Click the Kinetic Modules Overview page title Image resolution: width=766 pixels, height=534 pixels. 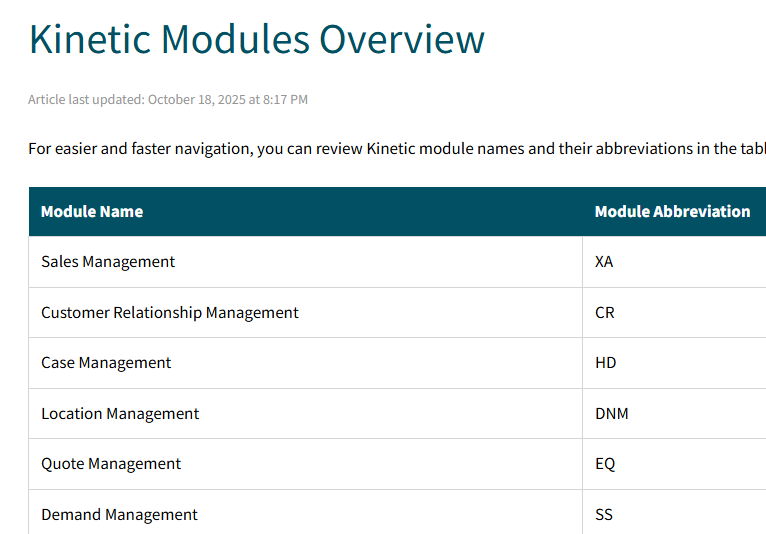coord(256,40)
